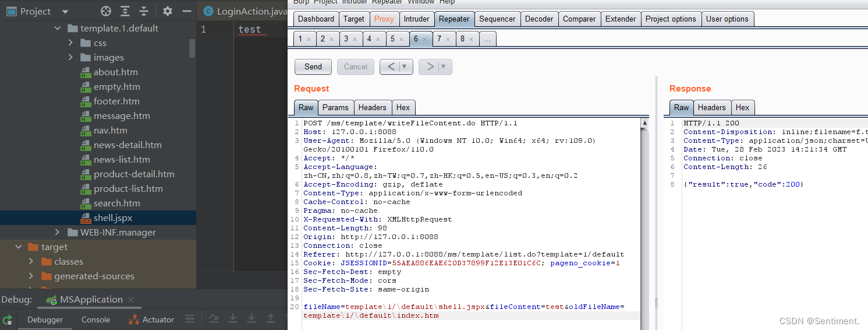The width and height of the screenshot is (868, 330).
Task: Select news-detail.htm in project tree
Action: [x=127, y=145]
